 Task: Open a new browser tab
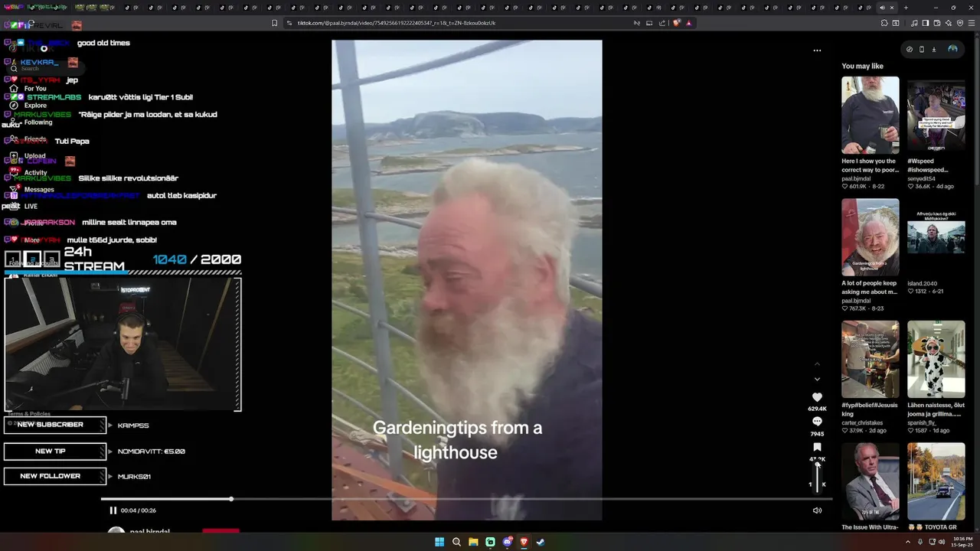[906, 8]
